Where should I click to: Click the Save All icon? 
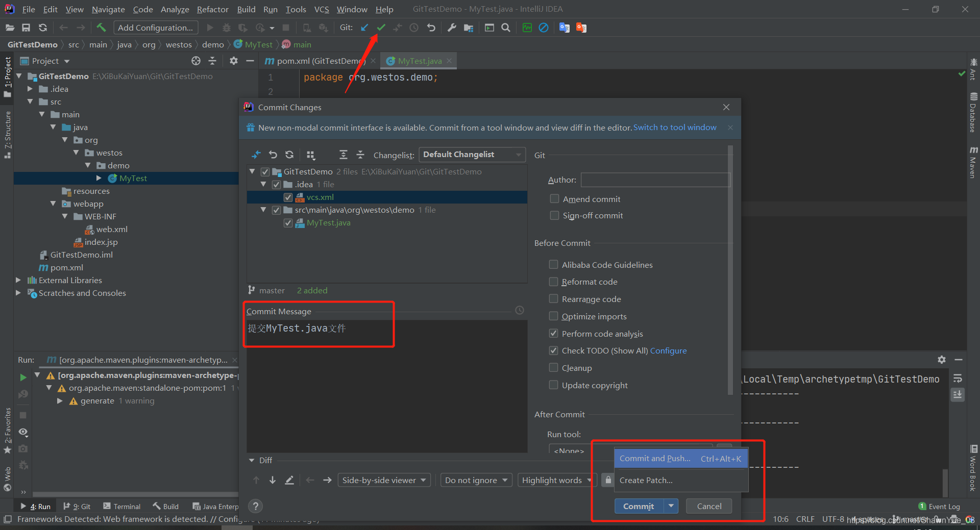[x=26, y=28]
